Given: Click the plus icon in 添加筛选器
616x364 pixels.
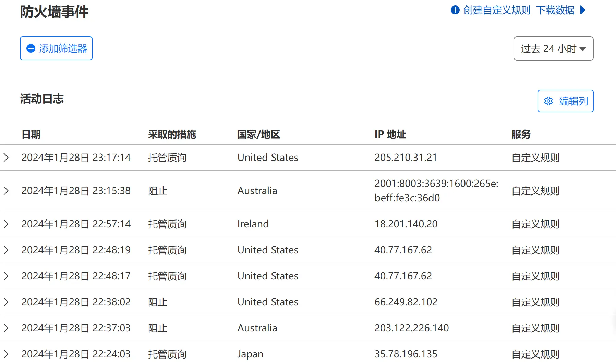Looking at the screenshot, I should point(31,48).
